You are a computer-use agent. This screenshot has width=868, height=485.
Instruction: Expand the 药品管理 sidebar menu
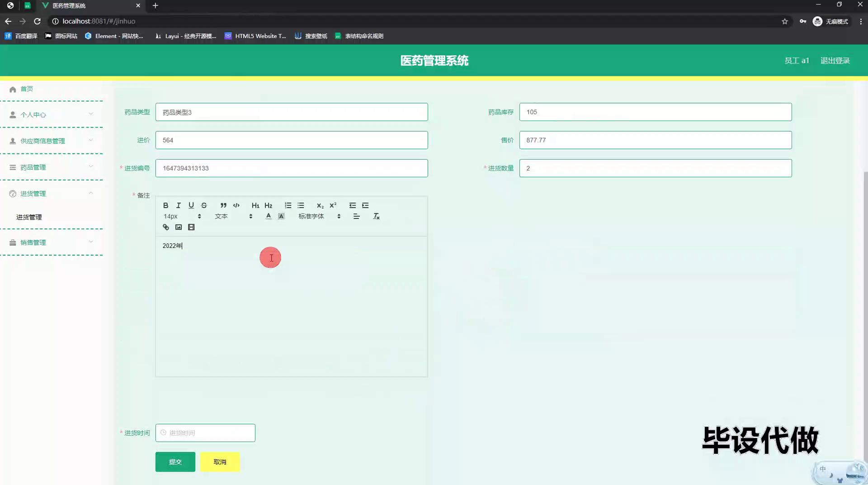coord(51,167)
